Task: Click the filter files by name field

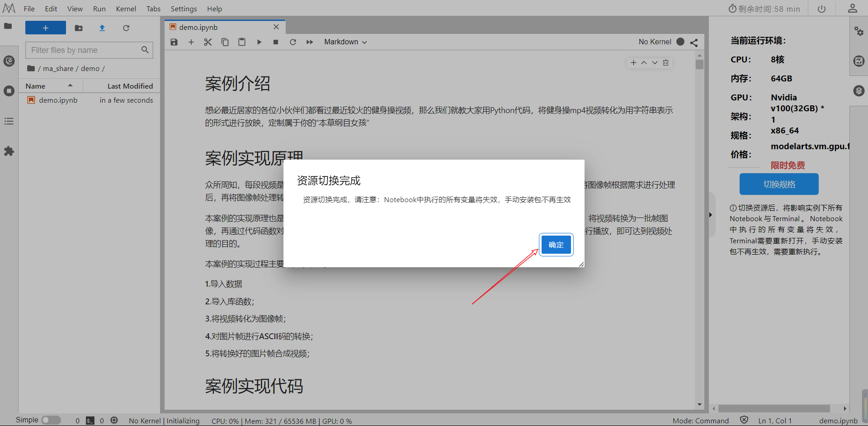Action: [90, 50]
